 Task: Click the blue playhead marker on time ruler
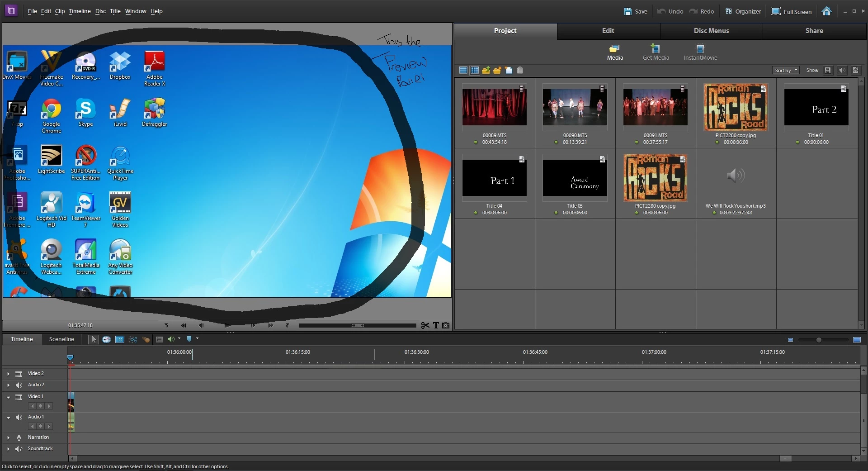click(x=71, y=358)
